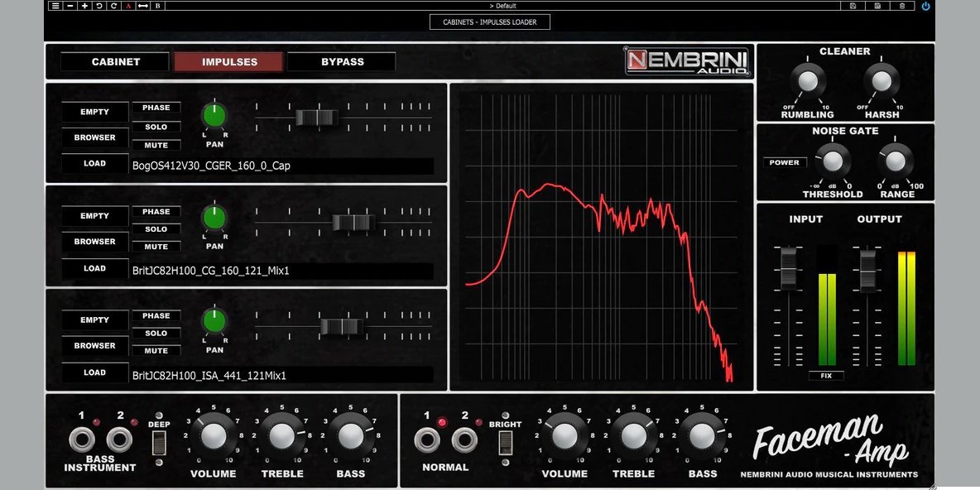Click the FIX button below the meters
980x490 pixels.
coord(826,376)
